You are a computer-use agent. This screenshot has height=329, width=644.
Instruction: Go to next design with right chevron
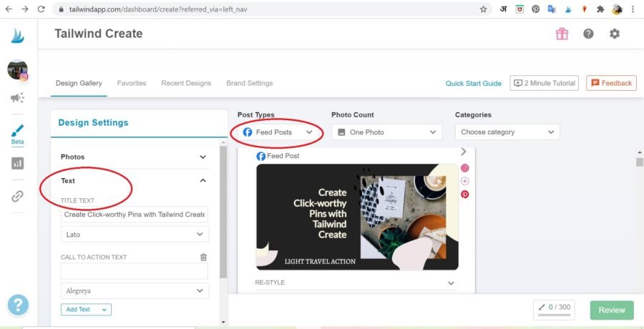464,152
